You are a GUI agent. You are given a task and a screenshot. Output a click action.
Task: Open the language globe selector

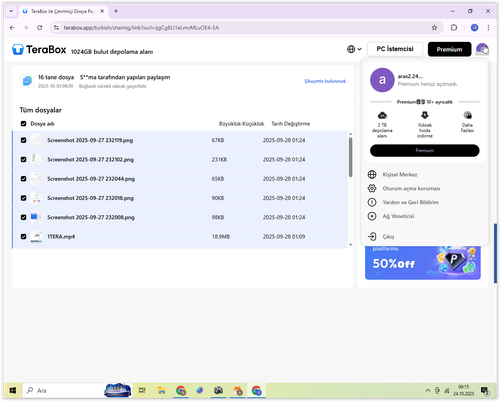coord(354,49)
